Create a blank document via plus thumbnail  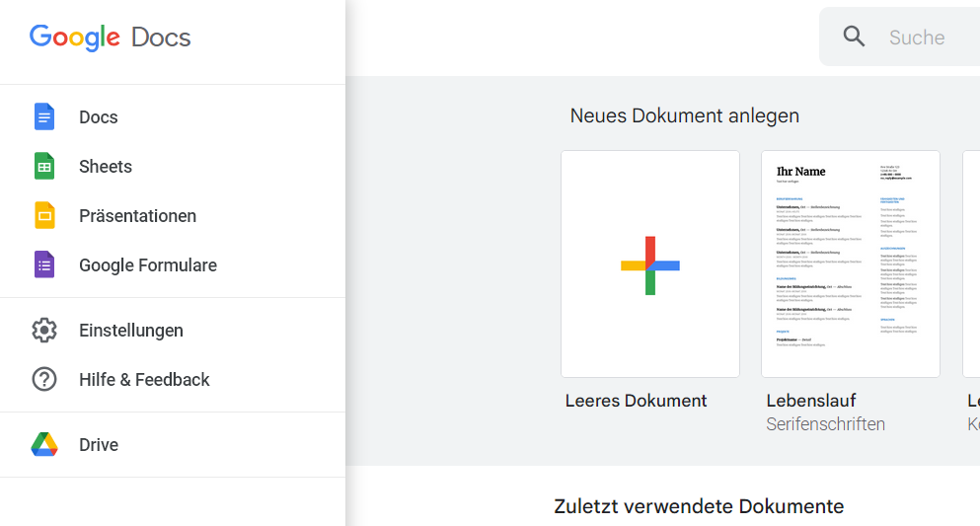pyautogui.click(x=650, y=263)
